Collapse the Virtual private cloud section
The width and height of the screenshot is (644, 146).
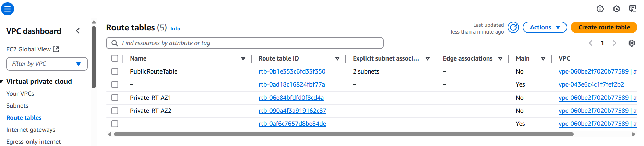(2, 81)
